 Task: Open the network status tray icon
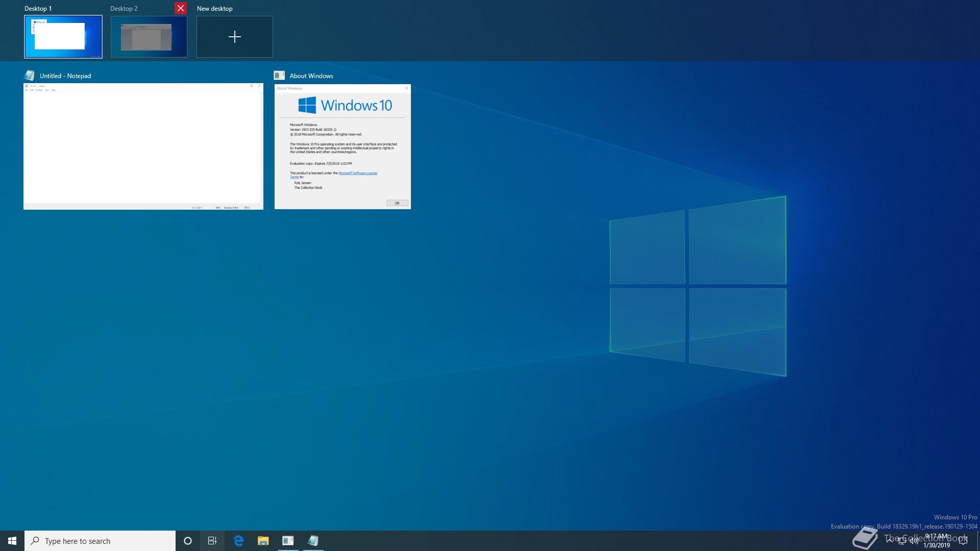point(902,541)
